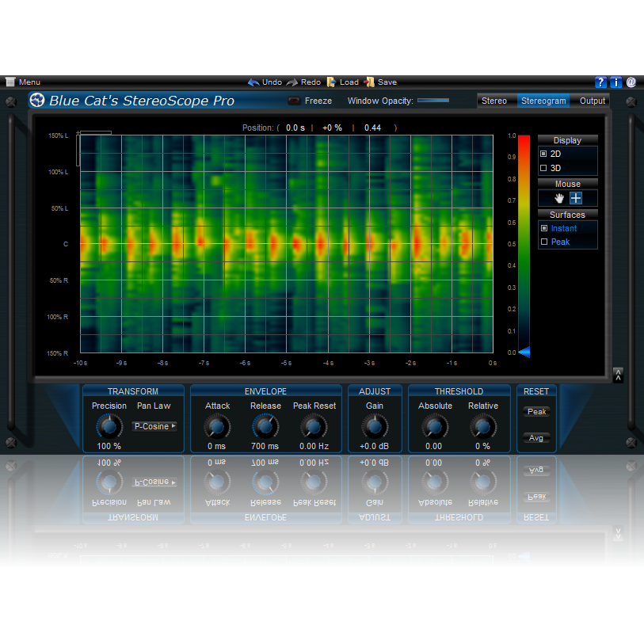
Task: Enable the Peak surface checkbox
Action: coord(543,242)
